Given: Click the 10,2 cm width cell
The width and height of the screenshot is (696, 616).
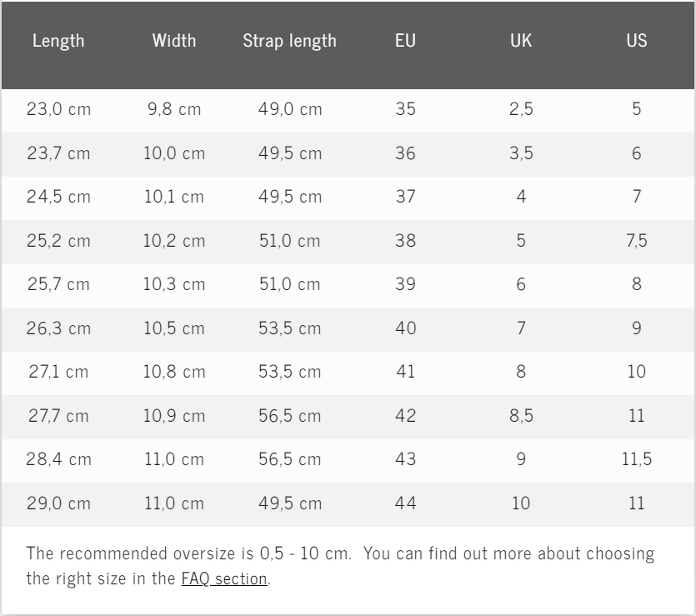Looking at the screenshot, I should tap(174, 241).
